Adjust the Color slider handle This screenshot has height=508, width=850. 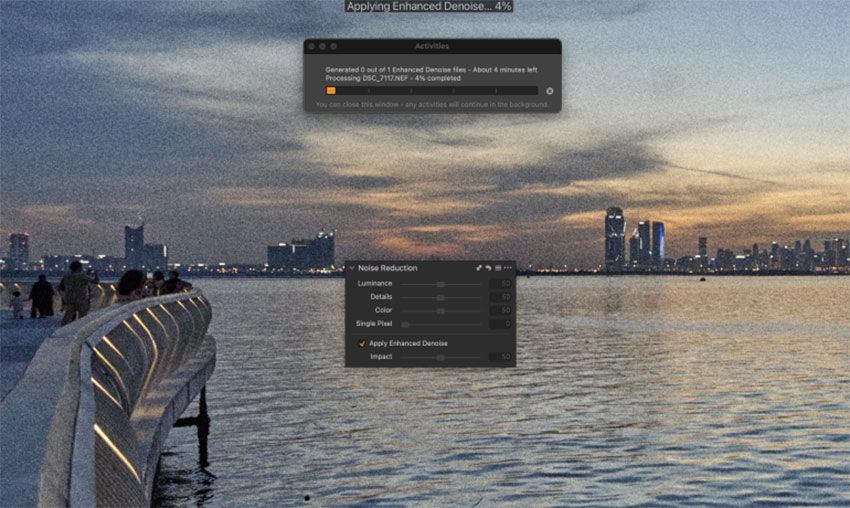pyautogui.click(x=441, y=311)
